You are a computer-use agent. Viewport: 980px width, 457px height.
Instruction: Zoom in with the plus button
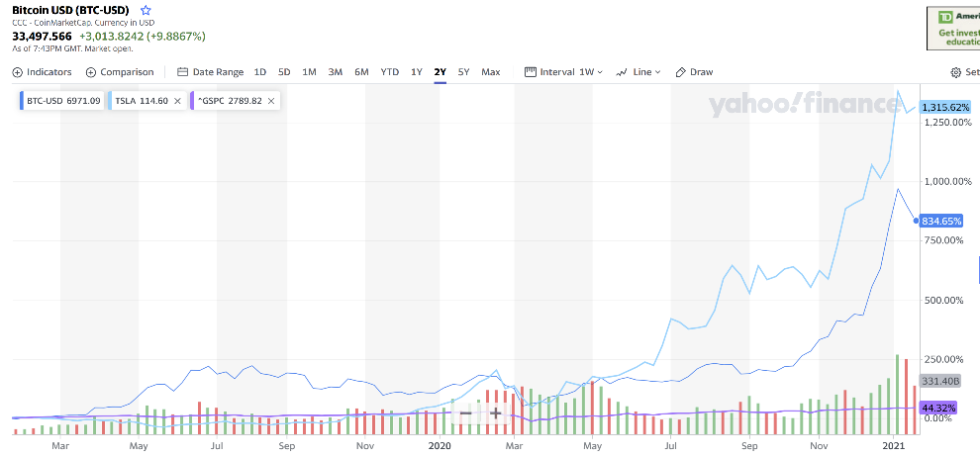[496, 413]
